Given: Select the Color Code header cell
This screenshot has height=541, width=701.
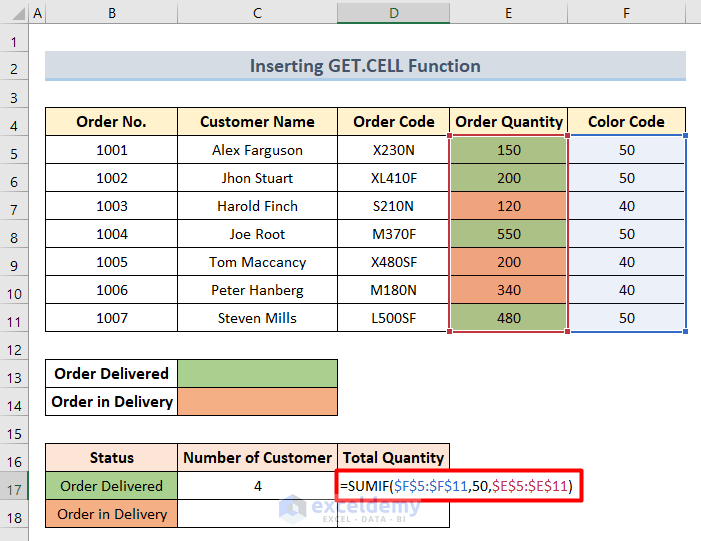Looking at the screenshot, I should (x=626, y=122).
